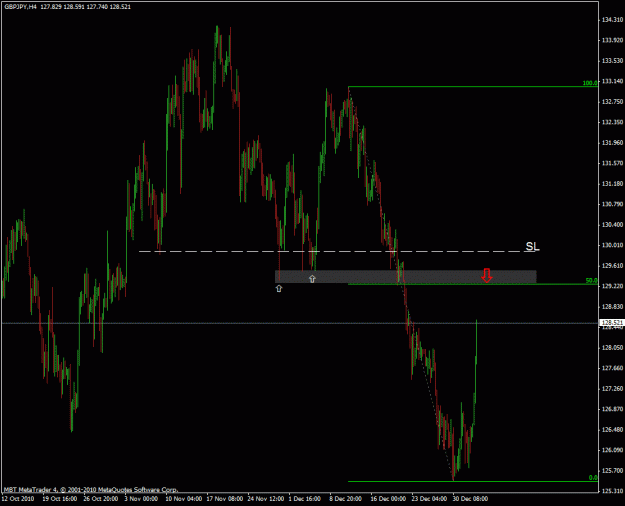Click the 131.180 price axis label

pos(612,184)
